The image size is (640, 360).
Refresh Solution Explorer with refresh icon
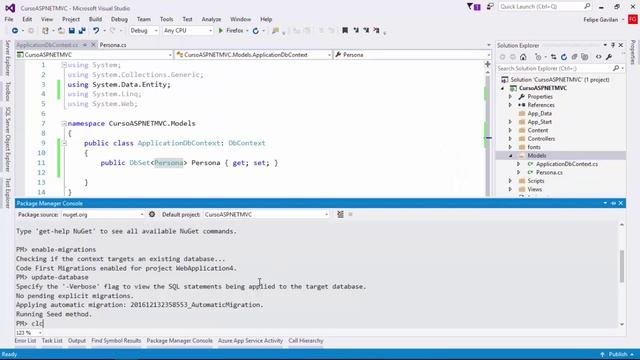pos(564,57)
